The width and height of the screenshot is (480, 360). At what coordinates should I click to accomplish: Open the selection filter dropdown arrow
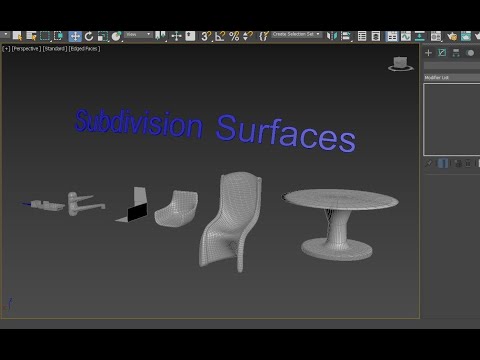[6, 34]
